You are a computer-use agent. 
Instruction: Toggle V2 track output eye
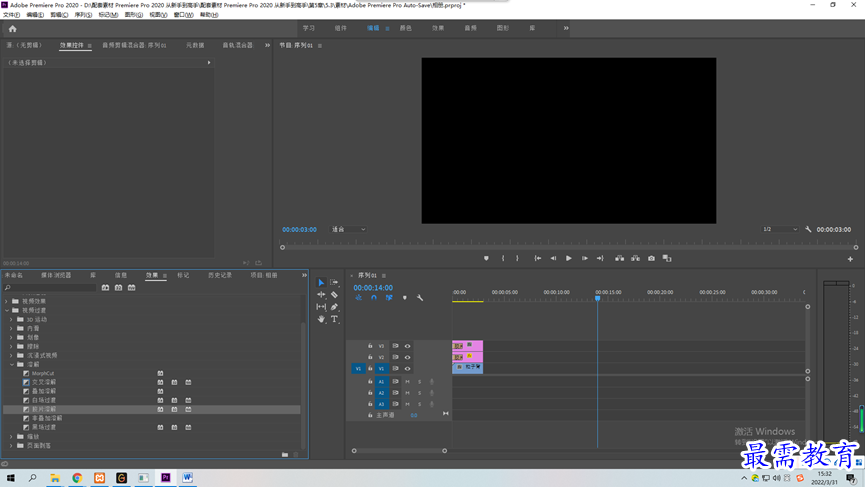pyautogui.click(x=408, y=357)
